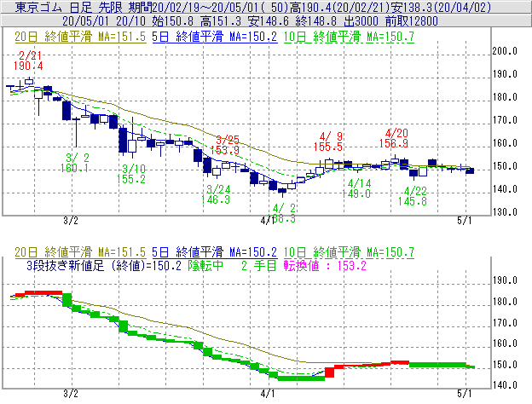
Task: Click 10日 MA=150.7 legend in lower chart
Action: coord(349,252)
